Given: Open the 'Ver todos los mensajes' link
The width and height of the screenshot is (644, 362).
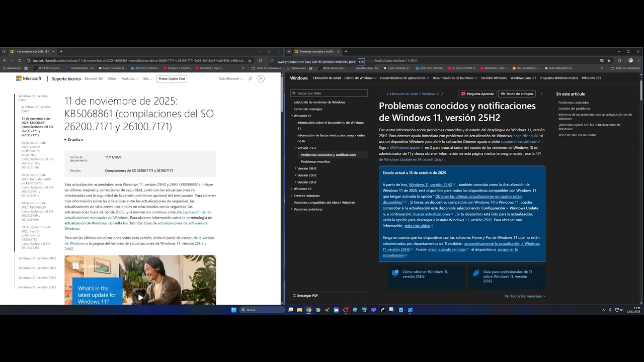Looking at the screenshot, I should 525,296.
